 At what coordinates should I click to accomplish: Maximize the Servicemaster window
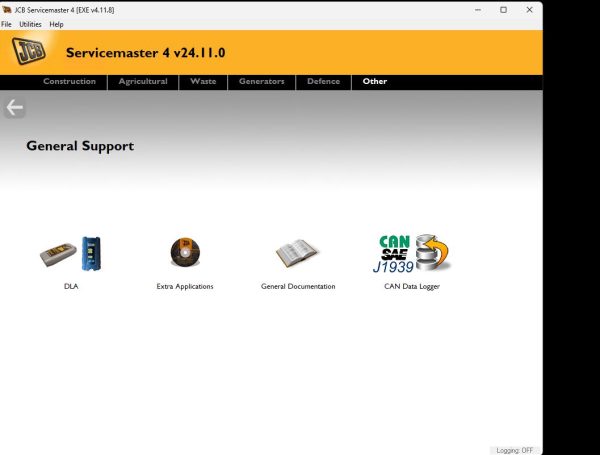click(504, 10)
